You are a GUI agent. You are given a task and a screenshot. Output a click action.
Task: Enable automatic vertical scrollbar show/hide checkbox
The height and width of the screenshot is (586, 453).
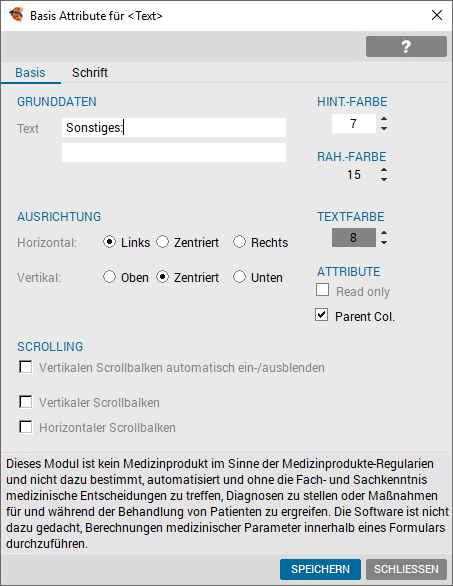[26, 367]
